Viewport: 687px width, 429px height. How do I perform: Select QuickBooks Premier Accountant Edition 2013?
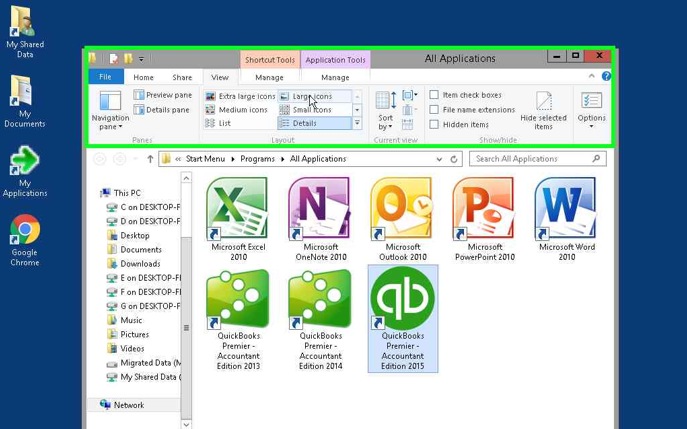pyautogui.click(x=238, y=319)
